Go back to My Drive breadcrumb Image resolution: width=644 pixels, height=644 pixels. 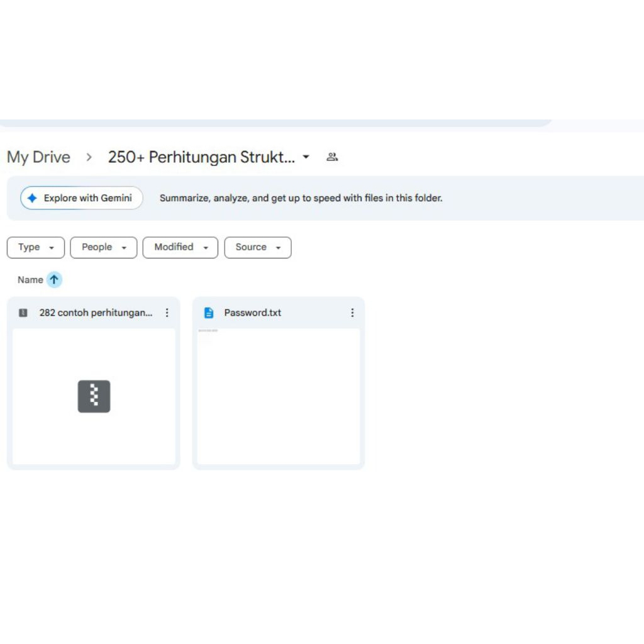(x=38, y=157)
